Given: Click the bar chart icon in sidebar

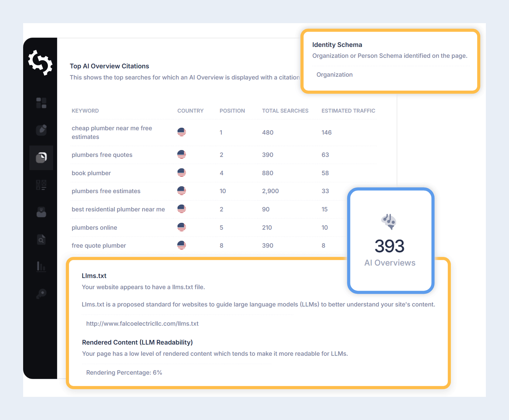Looking at the screenshot, I should click(x=41, y=266).
